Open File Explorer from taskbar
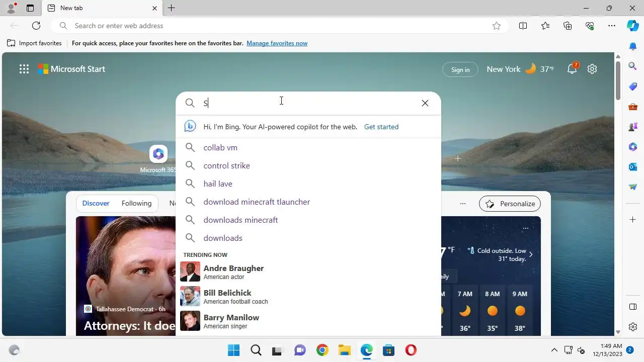This screenshot has width=644, height=362. (x=344, y=350)
